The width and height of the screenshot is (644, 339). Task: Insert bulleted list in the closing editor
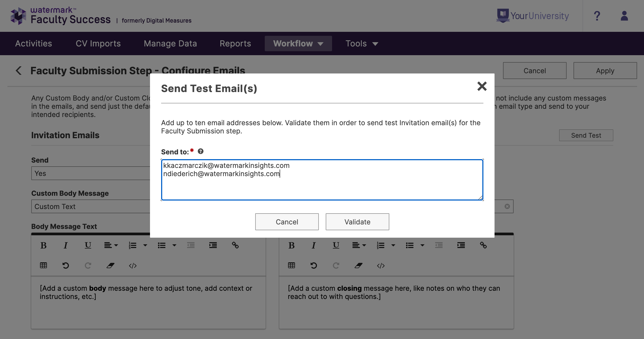point(410,245)
